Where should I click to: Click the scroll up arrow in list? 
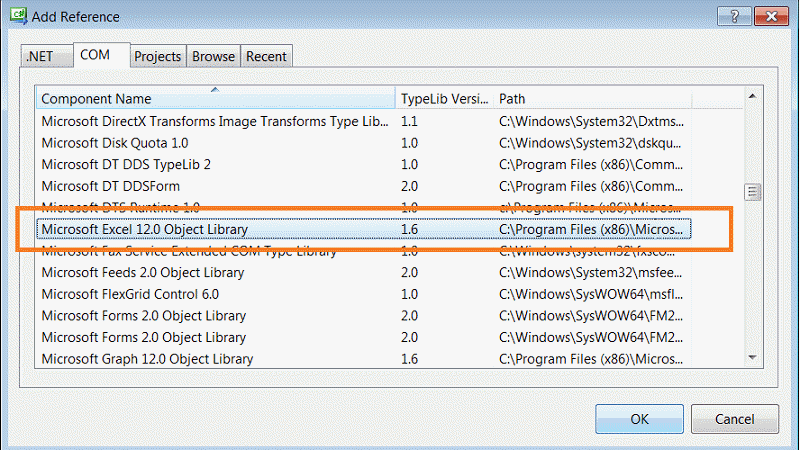coord(752,96)
